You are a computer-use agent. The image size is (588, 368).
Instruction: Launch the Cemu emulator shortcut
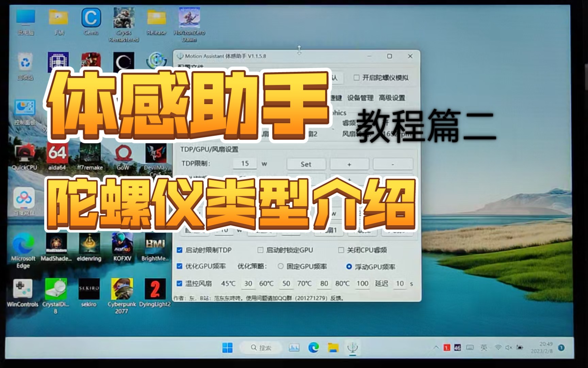point(91,22)
